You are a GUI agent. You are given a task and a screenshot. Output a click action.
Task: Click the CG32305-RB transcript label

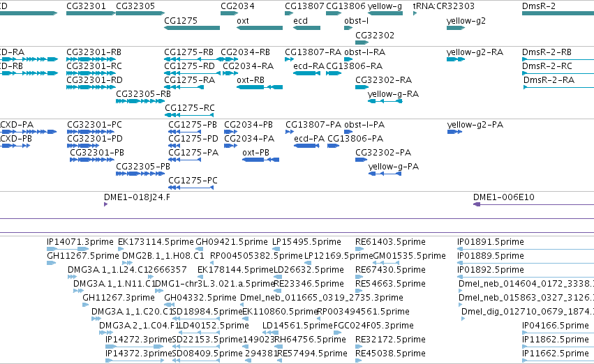point(143,94)
